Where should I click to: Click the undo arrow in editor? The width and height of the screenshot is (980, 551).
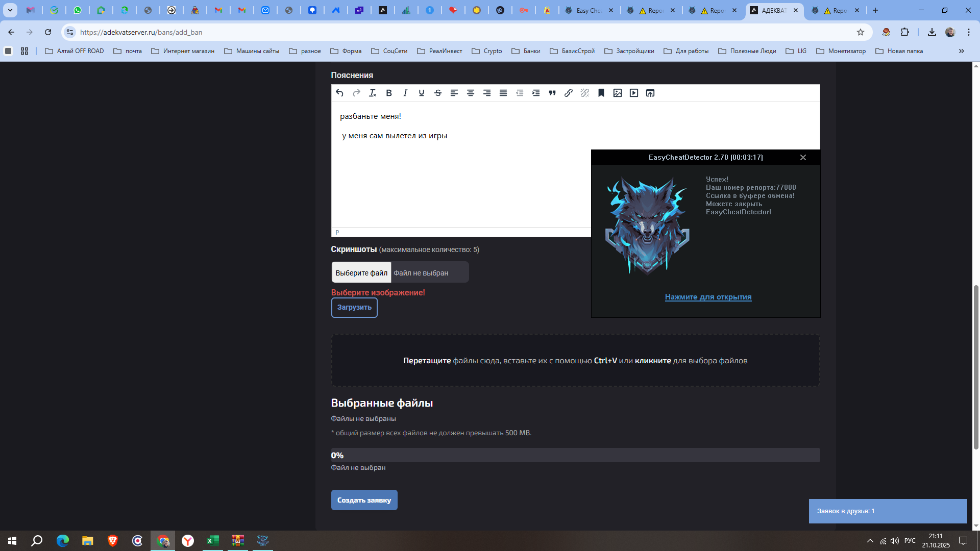340,93
